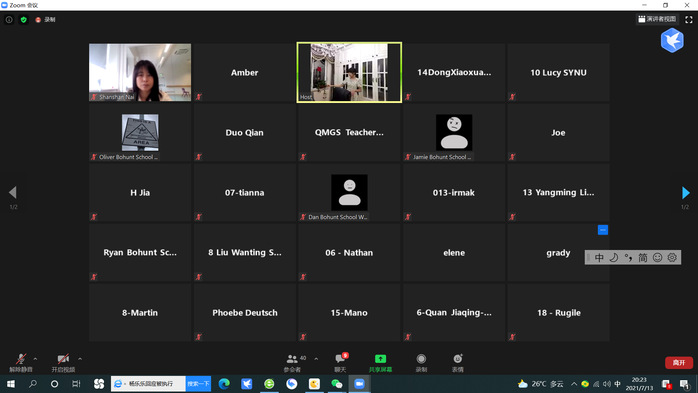Select Shanshan Nai video thumbnail
This screenshot has height=393, width=698.
(140, 72)
